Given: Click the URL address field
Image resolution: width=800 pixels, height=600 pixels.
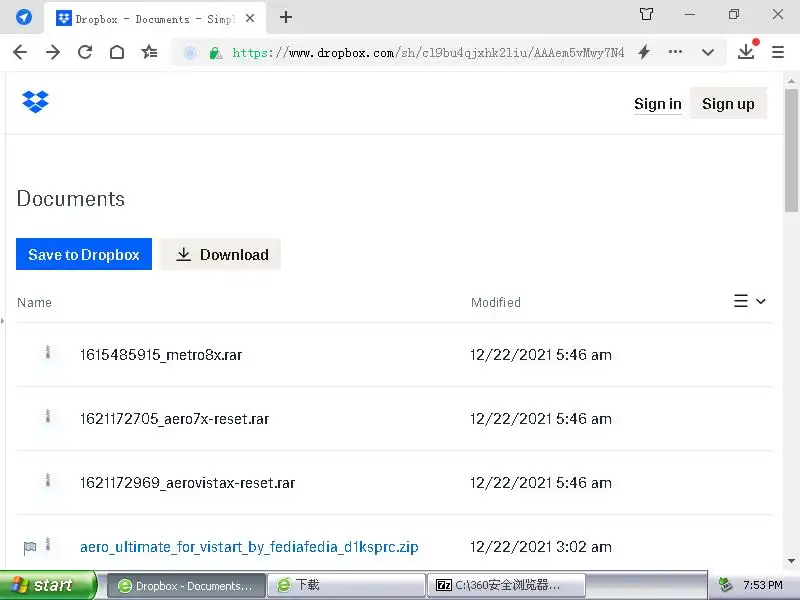Looking at the screenshot, I should [428, 53].
